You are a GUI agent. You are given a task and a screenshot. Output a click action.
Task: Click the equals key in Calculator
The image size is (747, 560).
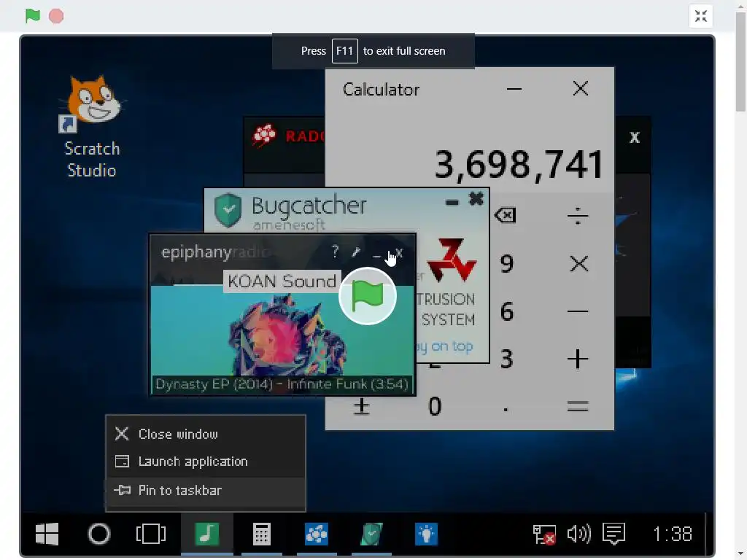578,406
